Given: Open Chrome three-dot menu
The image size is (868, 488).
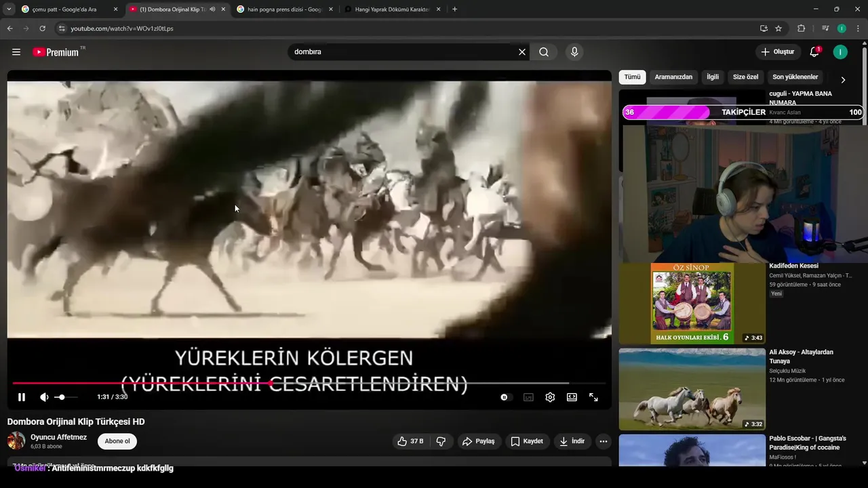Looking at the screenshot, I should coord(858,28).
